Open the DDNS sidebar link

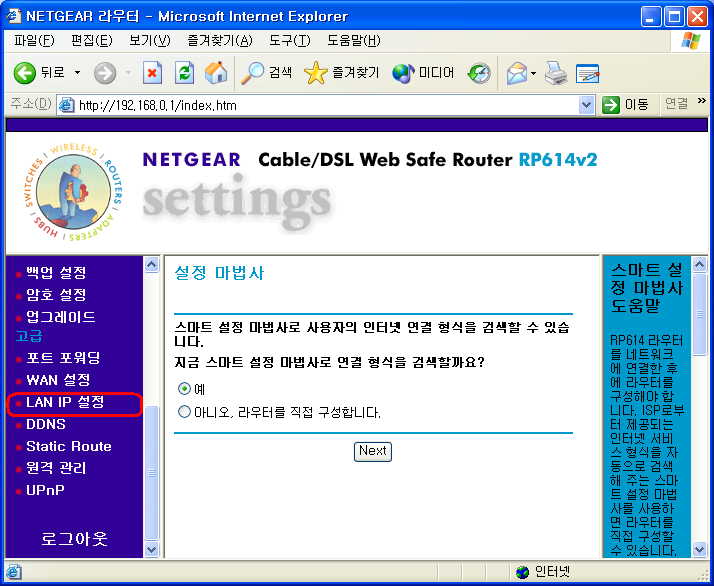click(x=46, y=424)
